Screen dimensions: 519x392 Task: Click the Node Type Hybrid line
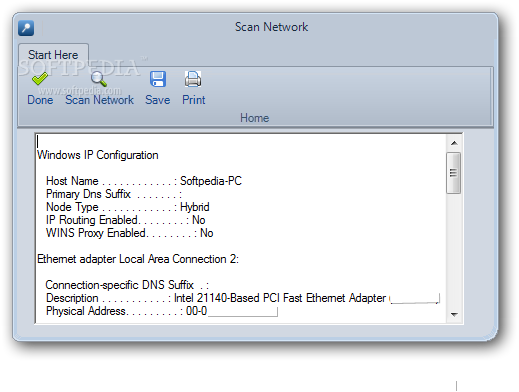pyautogui.click(x=128, y=207)
